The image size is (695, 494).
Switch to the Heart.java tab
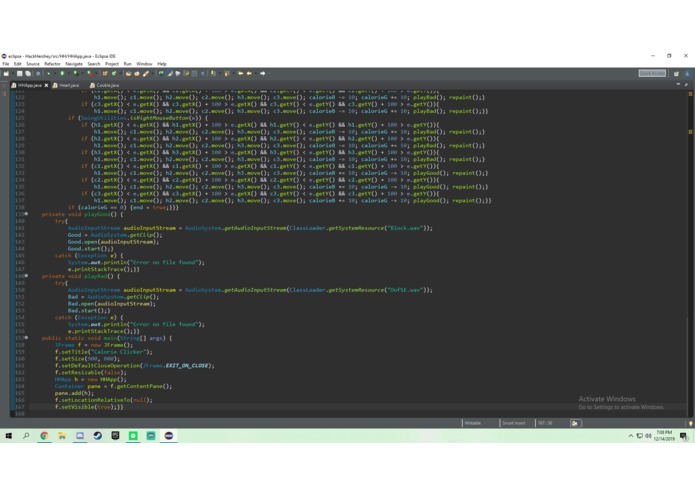tap(66, 85)
